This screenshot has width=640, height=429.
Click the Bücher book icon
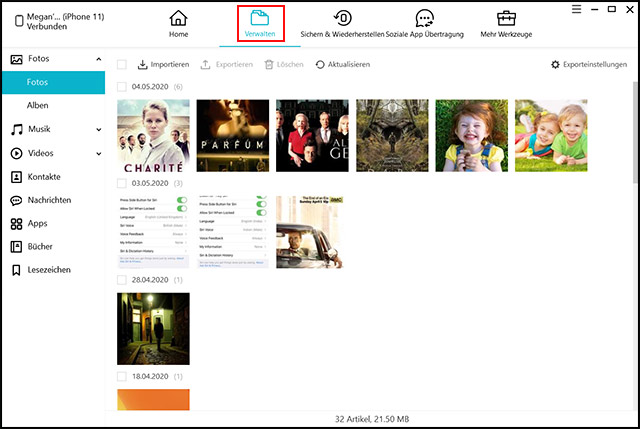(16, 247)
